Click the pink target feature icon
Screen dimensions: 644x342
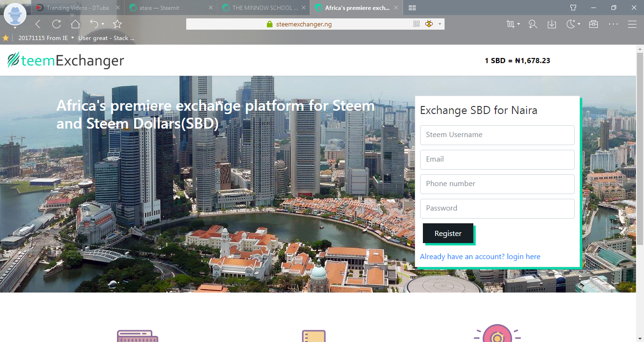[x=497, y=334]
